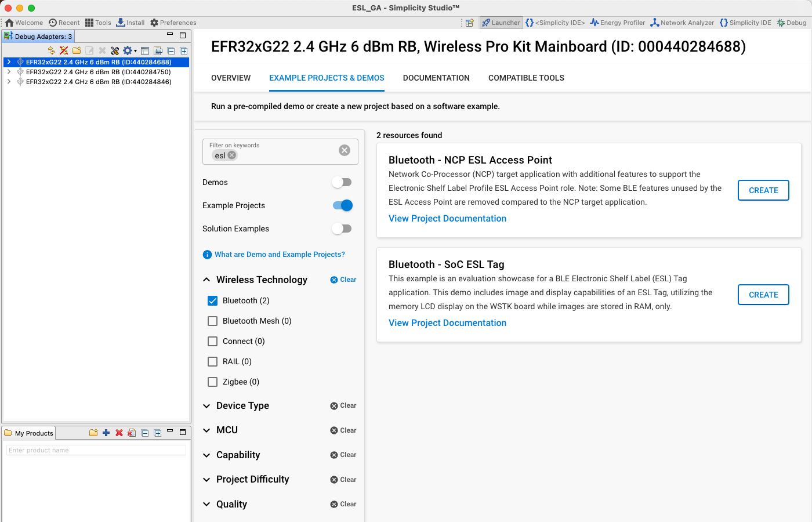
Task: Collapse the Wireless Technology section
Action: (x=206, y=280)
